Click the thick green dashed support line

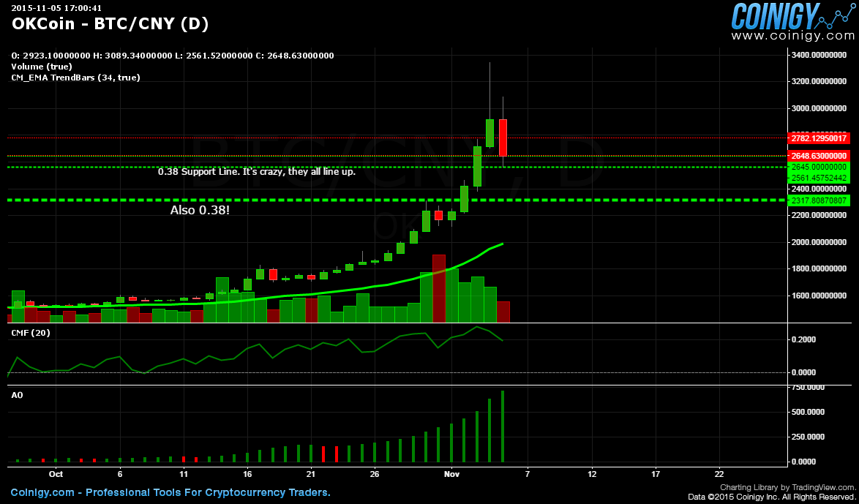tap(397, 200)
